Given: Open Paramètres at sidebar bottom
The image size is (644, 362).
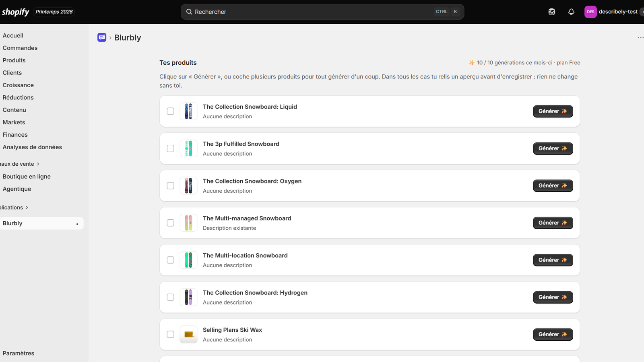Looking at the screenshot, I should (x=19, y=353).
